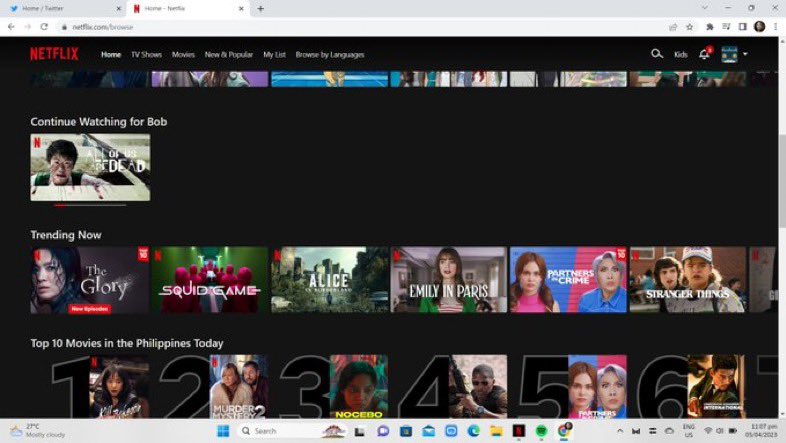
Task: Open My List in navigation
Action: 274,55
